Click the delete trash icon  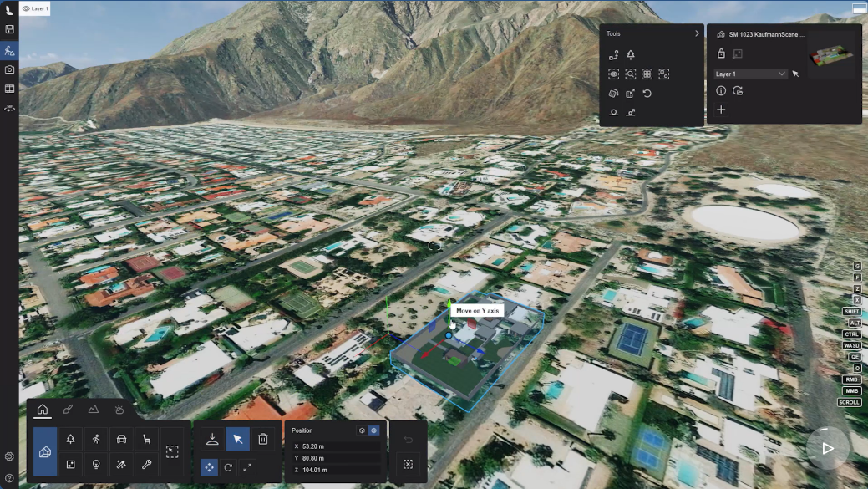(262, 439)
